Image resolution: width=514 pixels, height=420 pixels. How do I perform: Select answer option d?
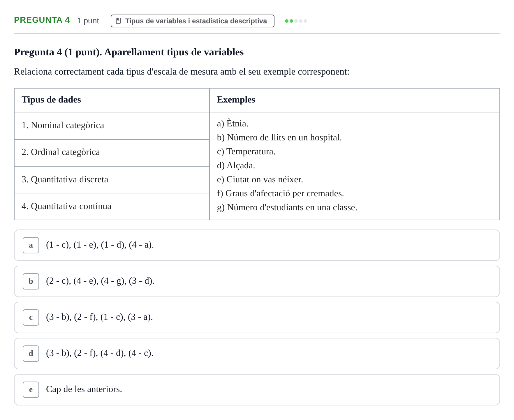[x=257, y=353]
